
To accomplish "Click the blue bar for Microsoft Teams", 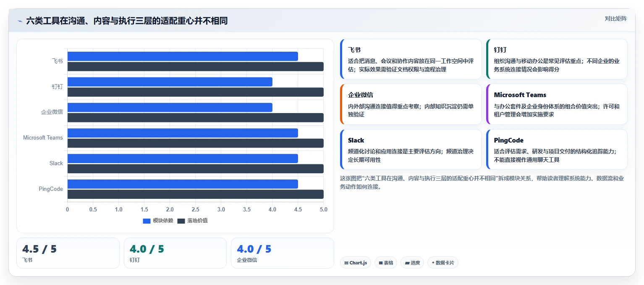I will click(183, 133).
